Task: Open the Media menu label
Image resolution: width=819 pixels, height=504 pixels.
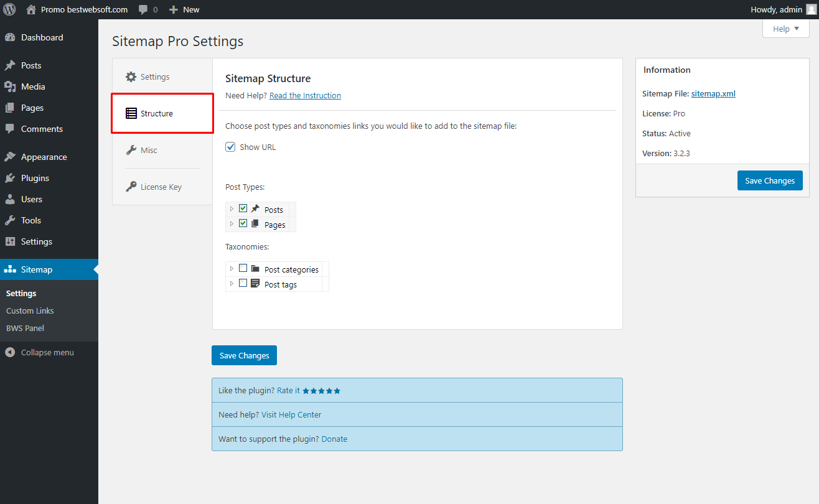Action: tap(33, 86)
